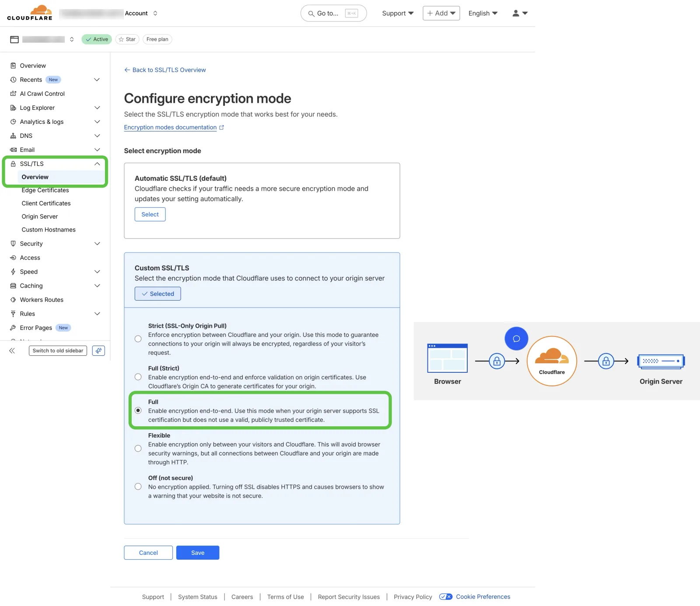The width and height of the screenshot is (700, 606).
Task: Collapse sidebar with double chevron icon
Action: pos(12,350)
